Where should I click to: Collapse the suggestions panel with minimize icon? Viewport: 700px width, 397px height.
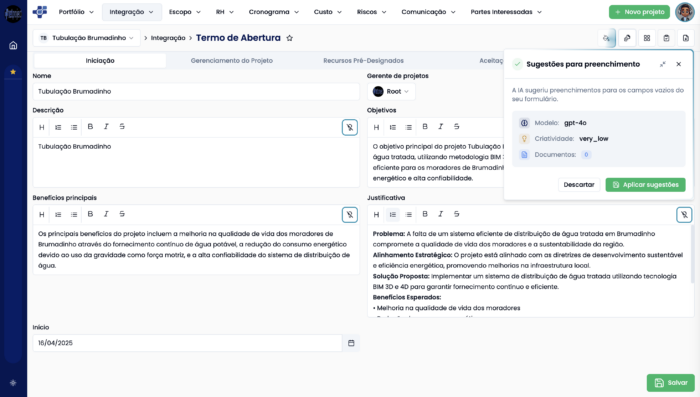pyautogui.click(x=662, y=64)
